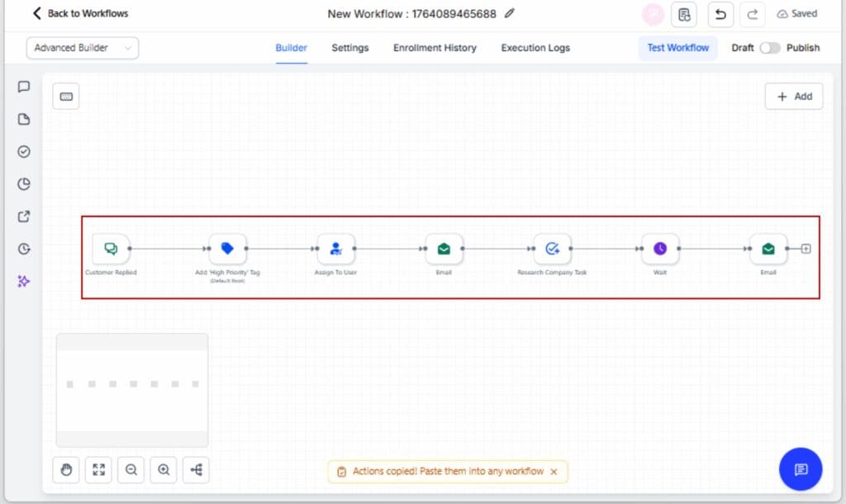The height and width of the screenshot is (504, 846).
Task: Switch to the Settings tab
Action: pyautogui.click(x=349, y=48)
